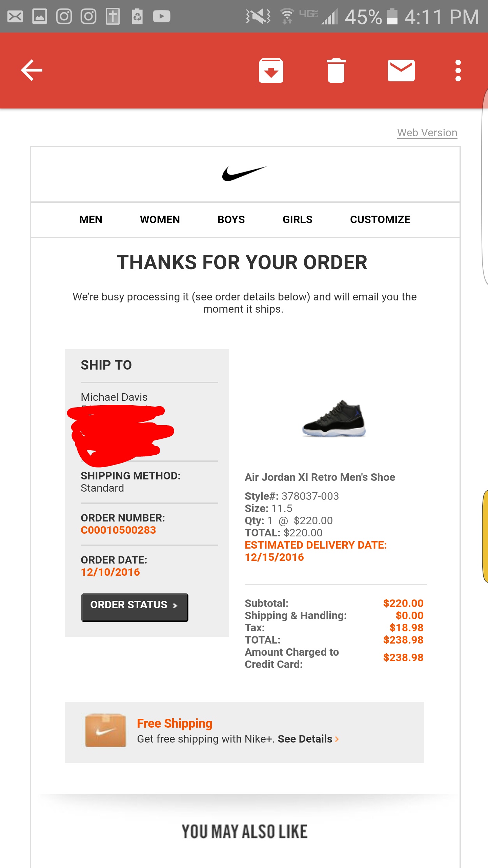Image resolution: width=488 pixels, height=868 pixels.
Task: Open the WOMEN category
Action: point(160,219)
